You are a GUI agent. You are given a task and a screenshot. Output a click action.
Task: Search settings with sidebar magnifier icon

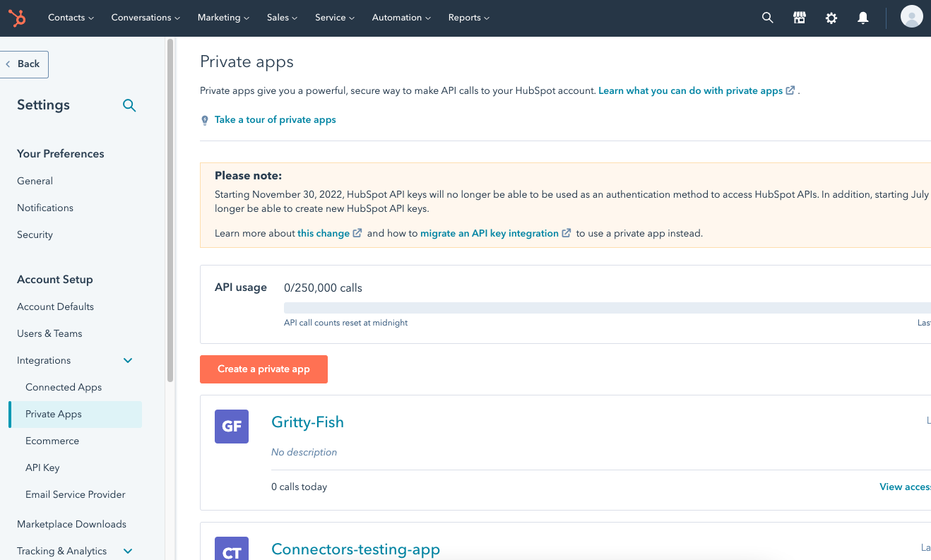point(129,105)
